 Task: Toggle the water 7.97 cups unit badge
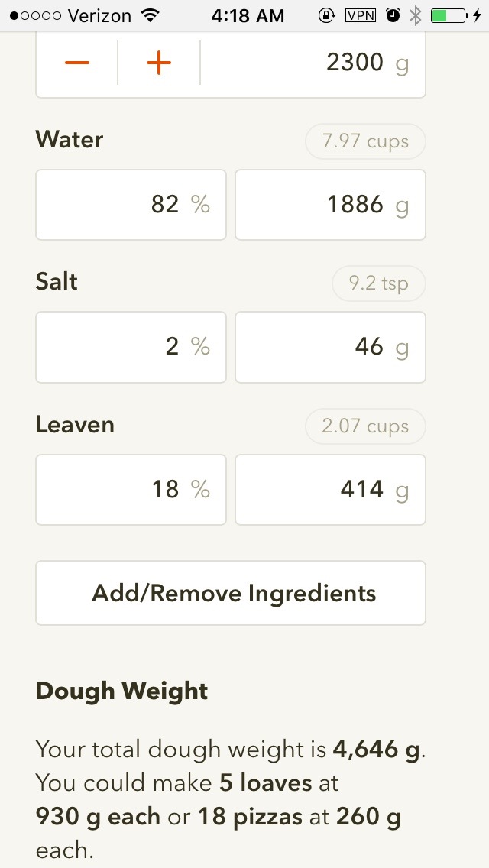[x=365, y=141]
